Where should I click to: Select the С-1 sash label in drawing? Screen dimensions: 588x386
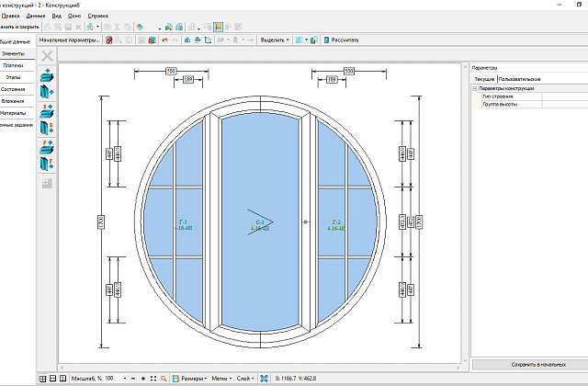click(x=260, y=225)
